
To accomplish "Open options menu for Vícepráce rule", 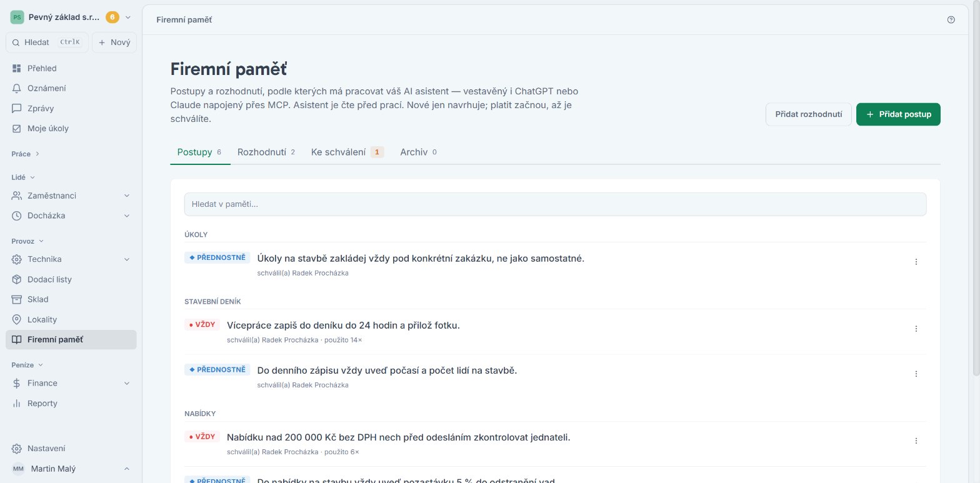I will 916,329.
